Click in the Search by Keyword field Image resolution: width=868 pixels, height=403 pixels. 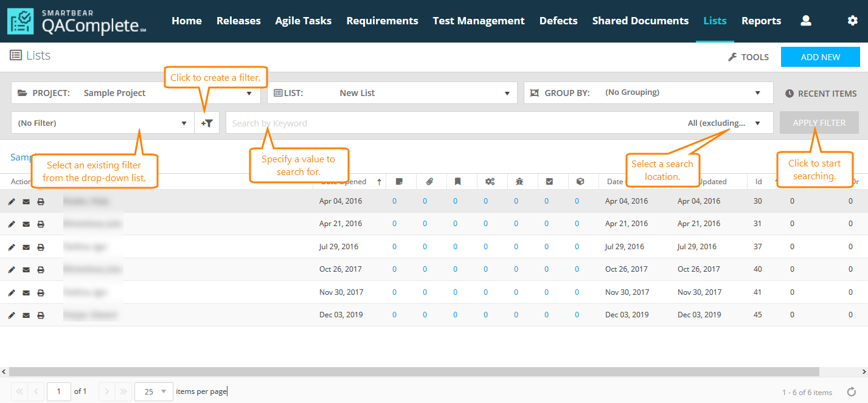365,122
